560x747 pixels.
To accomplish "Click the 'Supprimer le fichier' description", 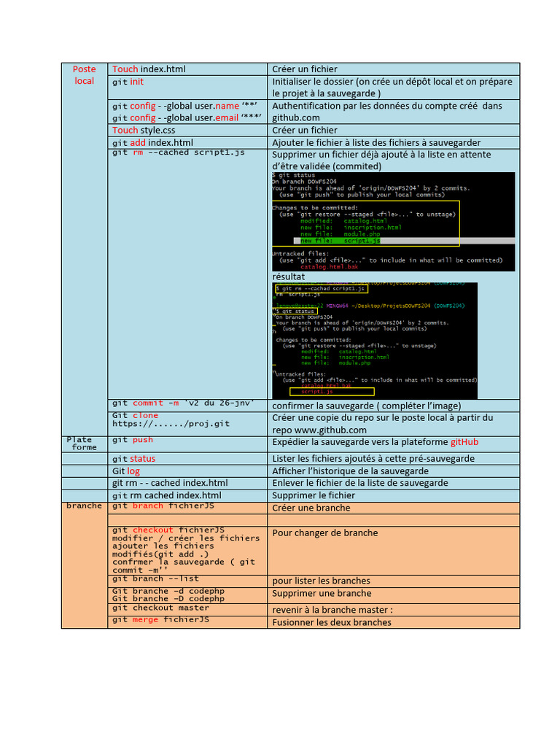I will tap(314, 495).
